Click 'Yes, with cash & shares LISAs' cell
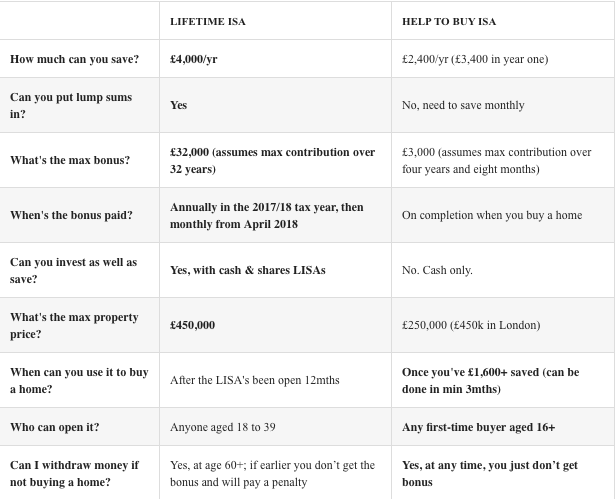This screenshot has height=499, width=615. point(247,270)
